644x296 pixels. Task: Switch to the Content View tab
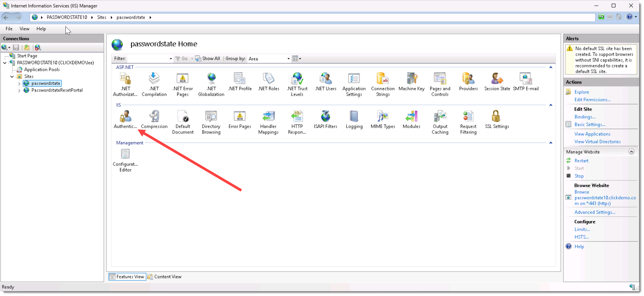tap(164, 277)
